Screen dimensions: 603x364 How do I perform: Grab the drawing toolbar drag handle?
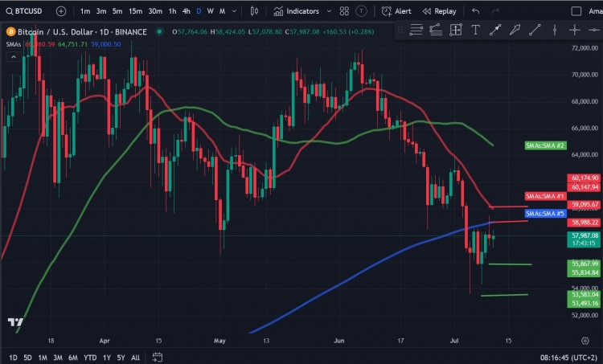[400, 30]
